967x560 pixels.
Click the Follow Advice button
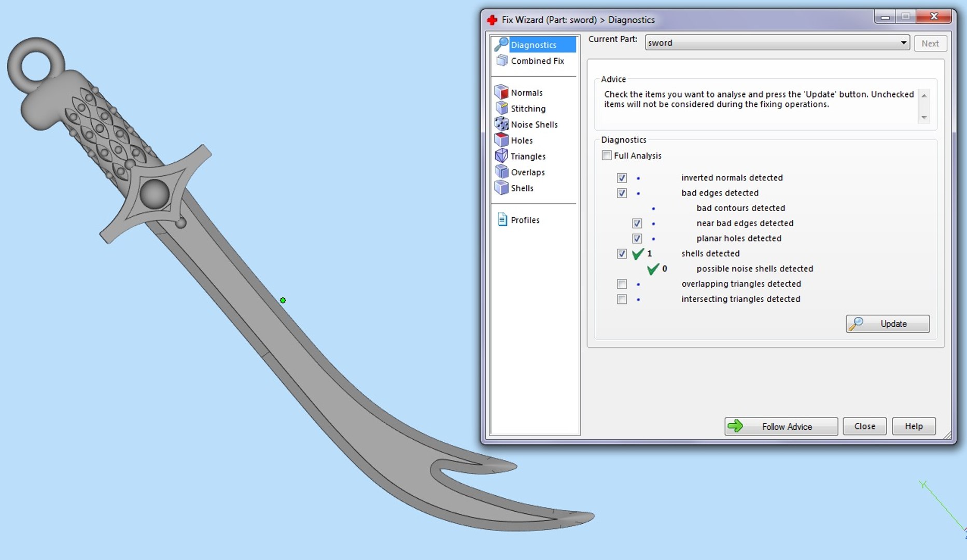click(x=781, y=427)
